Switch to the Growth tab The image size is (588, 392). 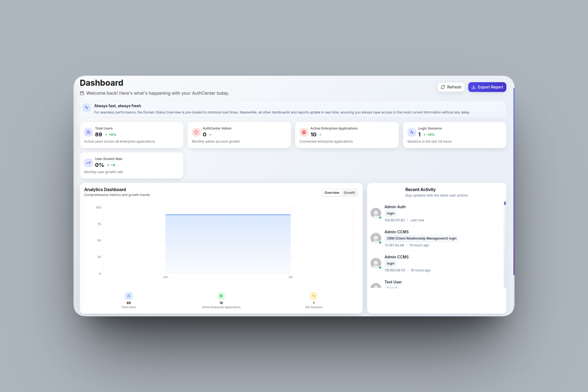tap(349, 193)
